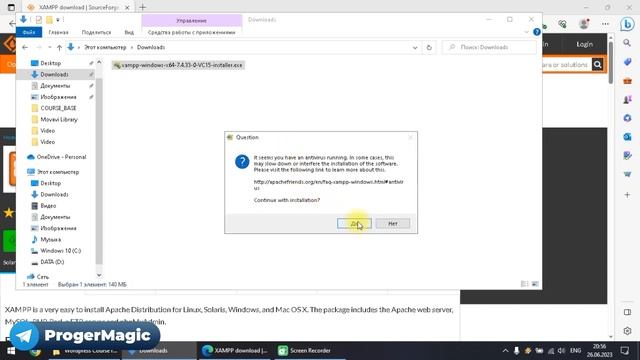This screenshot has height=360, width=640.
Task: Select pinned Downloads in Quick access
Action: click(x=55, y=74)
